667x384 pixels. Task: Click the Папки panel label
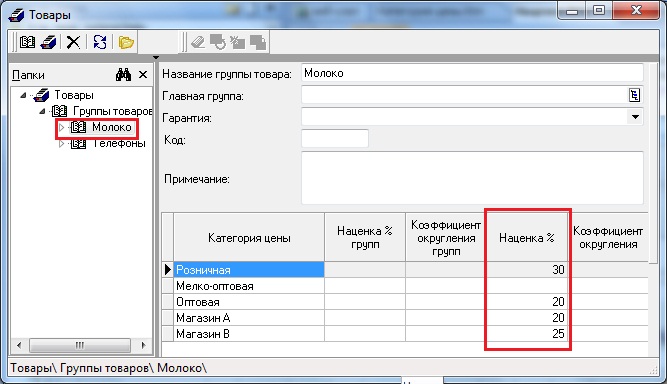(x=28, y=75)
